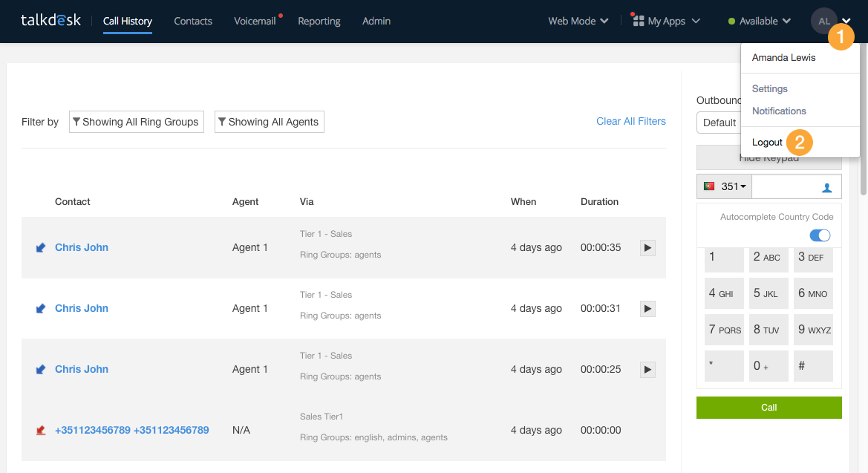This screenshot has height=473, width=868.
Task: Click the Portugal flag icon in the dialer
Action: (x=708, y=186)
